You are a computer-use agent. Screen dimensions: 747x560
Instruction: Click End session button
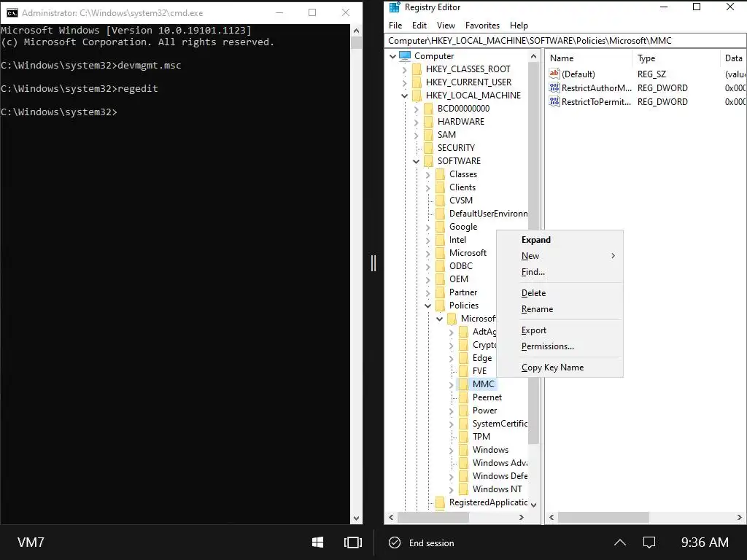422,542
